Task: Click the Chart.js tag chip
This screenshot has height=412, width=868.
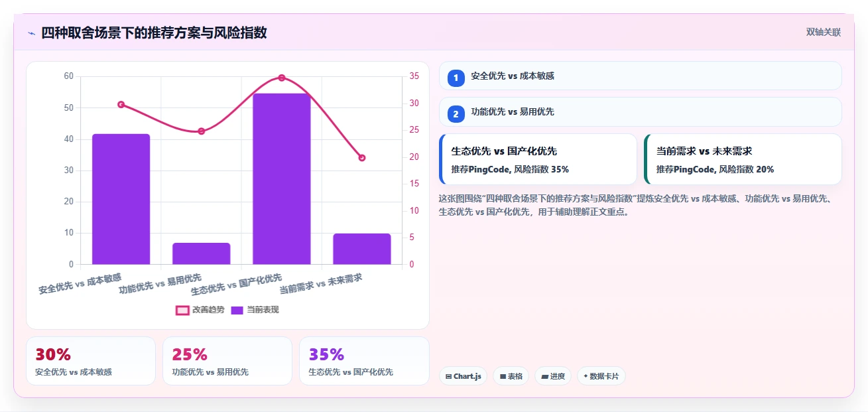Action: point(463,376)
